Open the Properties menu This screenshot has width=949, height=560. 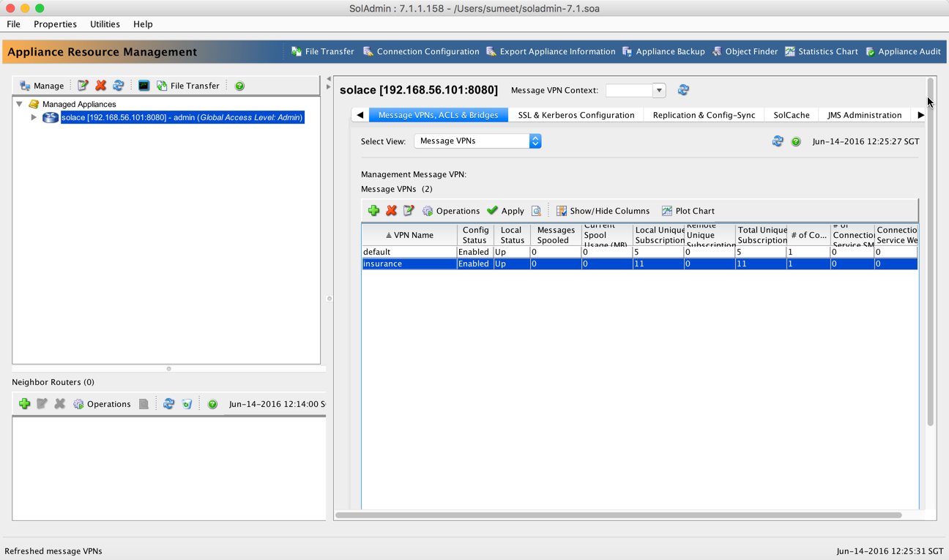(55, 24)
